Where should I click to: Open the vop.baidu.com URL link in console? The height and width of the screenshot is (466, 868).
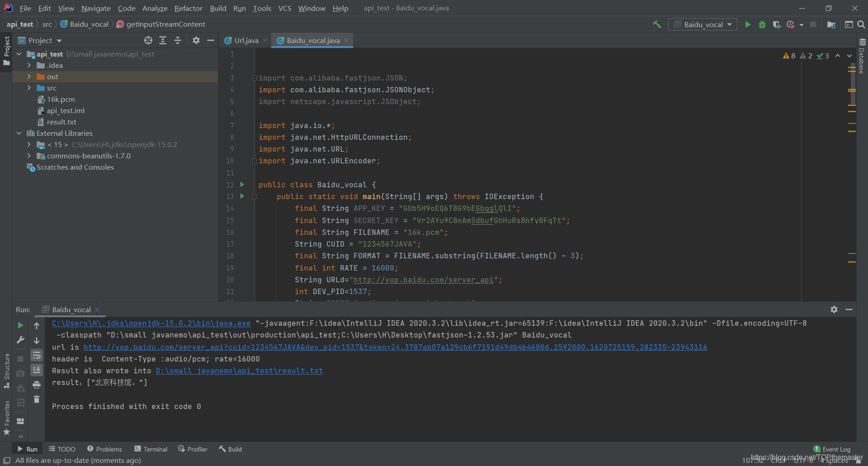pos(395,347)
